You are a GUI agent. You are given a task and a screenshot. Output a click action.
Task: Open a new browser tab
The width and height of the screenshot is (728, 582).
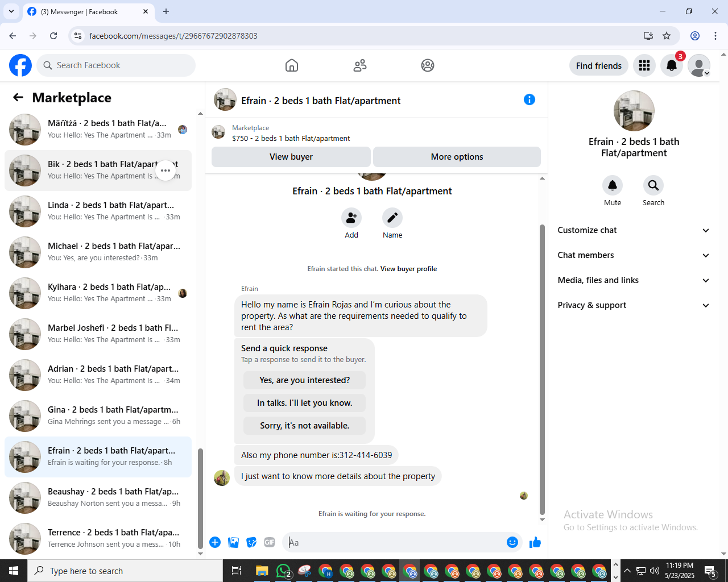166,11
